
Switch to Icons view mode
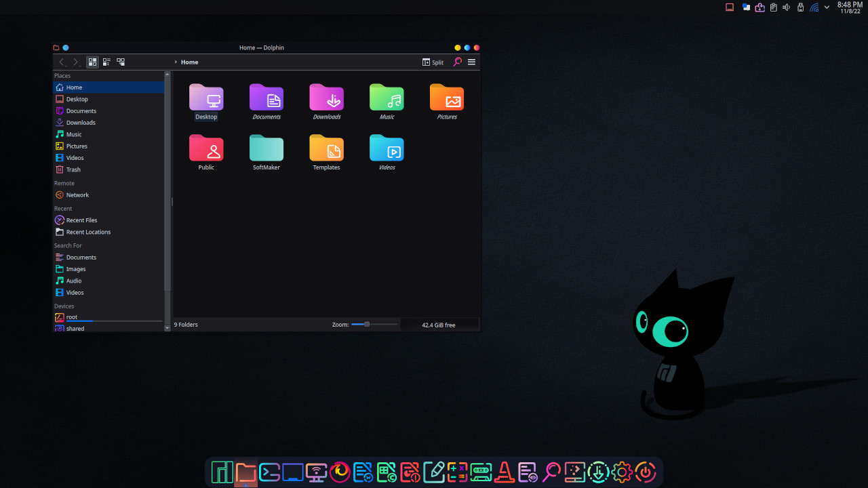pos(93,62)
